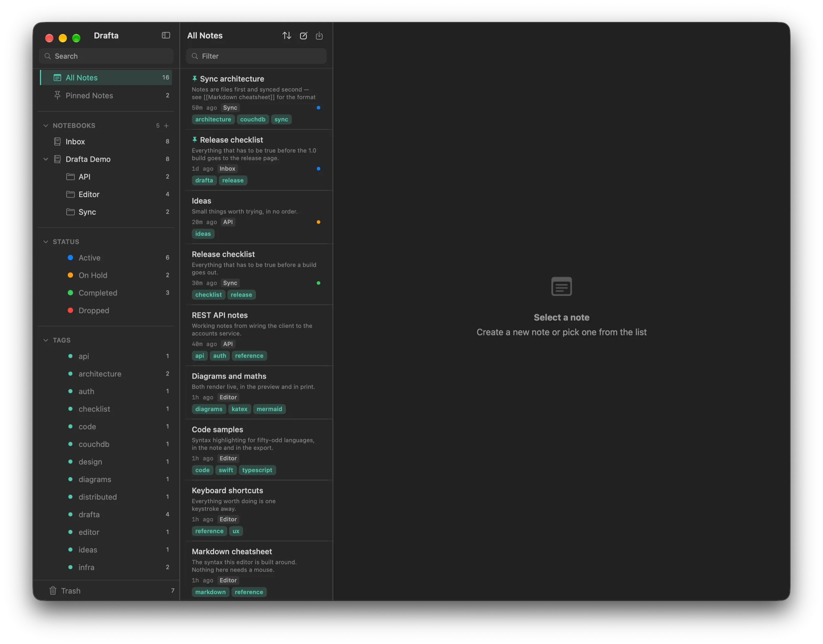Open the sort order icon
This screenshot has height=644, width=823.
(x=287, y=35)
